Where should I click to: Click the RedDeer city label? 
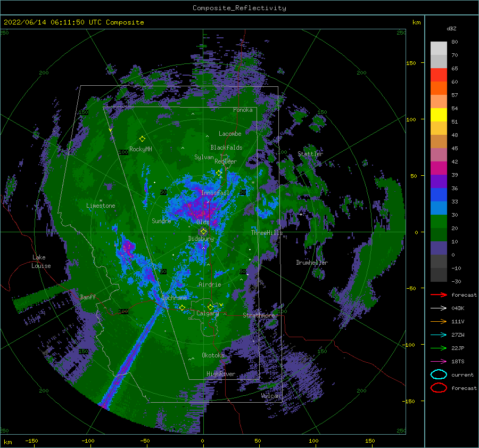point(226,161)
